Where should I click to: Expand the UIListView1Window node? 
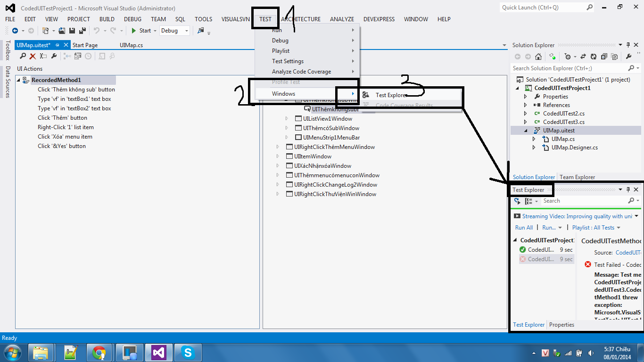[287, 119]
